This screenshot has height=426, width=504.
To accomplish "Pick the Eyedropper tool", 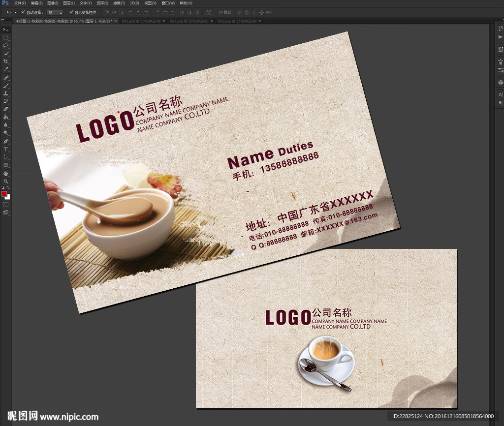I will pyautogui.click(x=6, y=69).
